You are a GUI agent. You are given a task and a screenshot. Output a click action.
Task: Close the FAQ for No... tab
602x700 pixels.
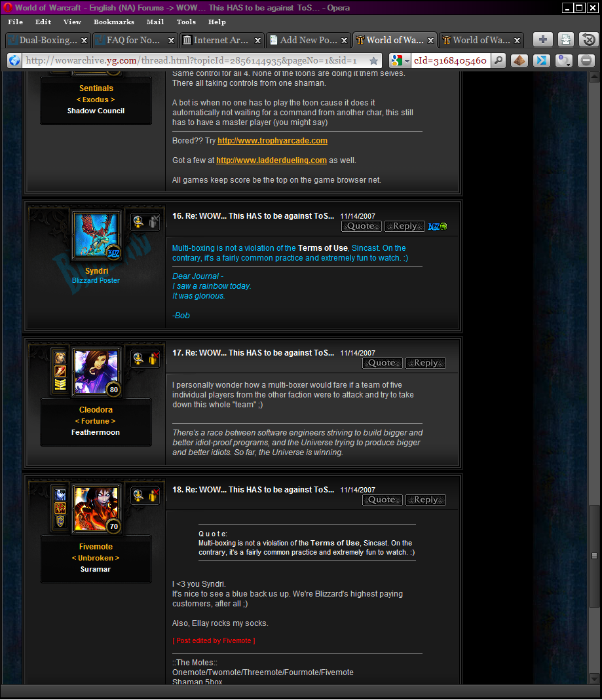click(x=171, y=41)
